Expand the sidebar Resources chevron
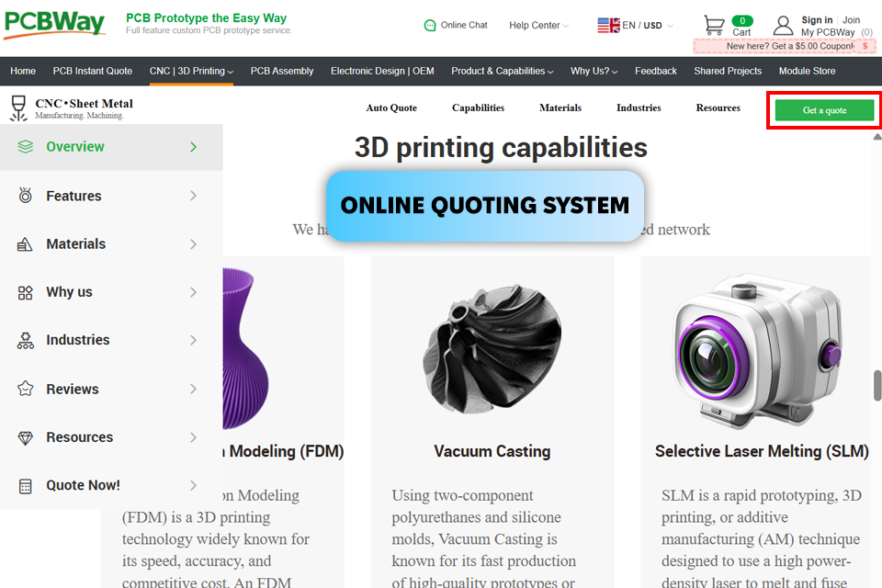The width and height of the screenshot is (882, 588). click(x=194, y=437)
